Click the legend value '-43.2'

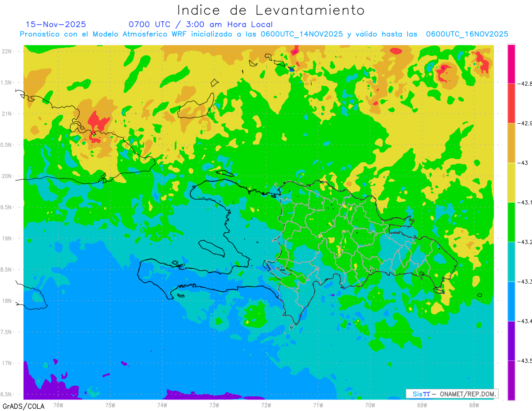click(524, 242)
